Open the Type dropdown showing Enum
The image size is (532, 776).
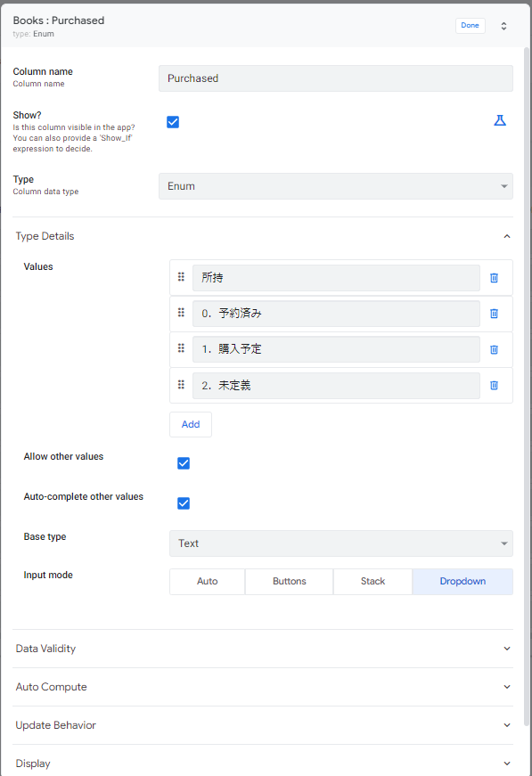click(336, 186)
